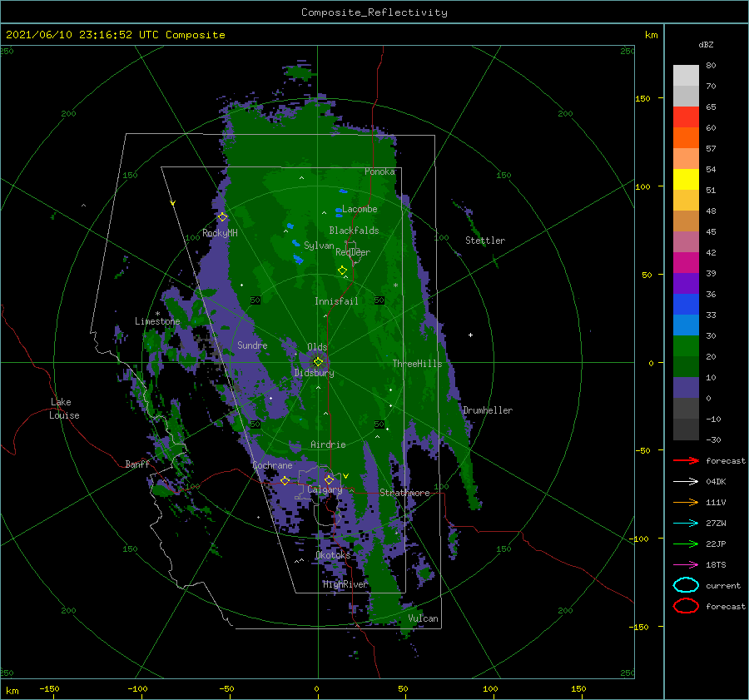Viewport: 749px width, 700px height.
Task: Click the Blackfalds city label
Action: click(x=354, y=231)
